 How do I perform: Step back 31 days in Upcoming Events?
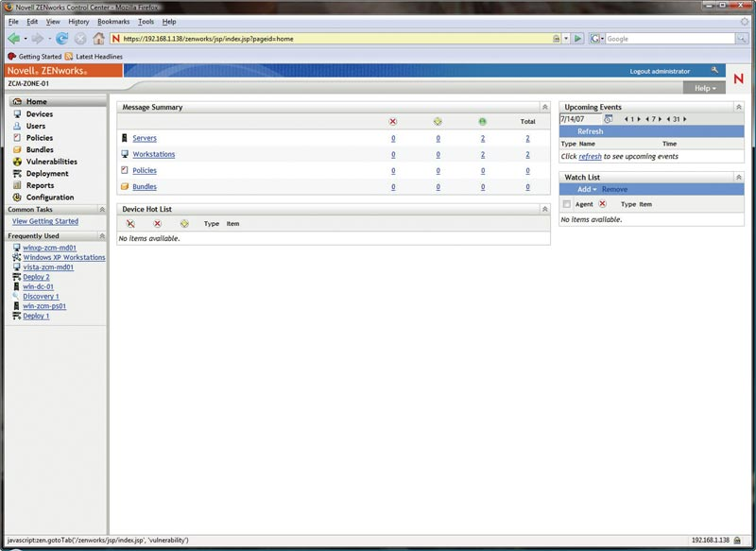pos(668,119)
